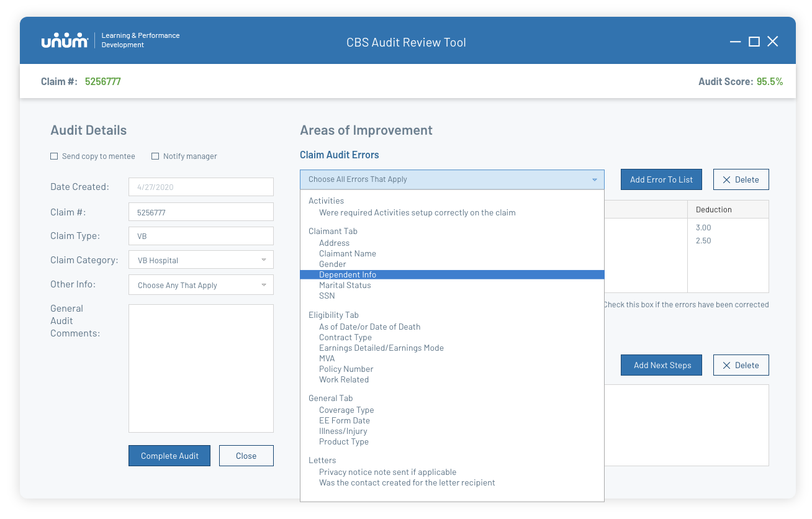Click the Unum logo in header
Viewport: 812px width, 519px height.
pyautogui.click(x=64, y=41)
